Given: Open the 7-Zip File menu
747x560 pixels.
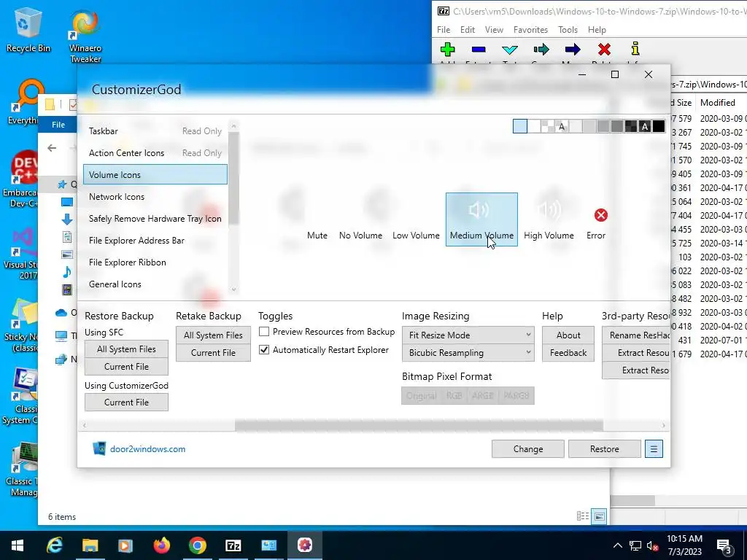Looking at the screenshot, I should point(444,29).
